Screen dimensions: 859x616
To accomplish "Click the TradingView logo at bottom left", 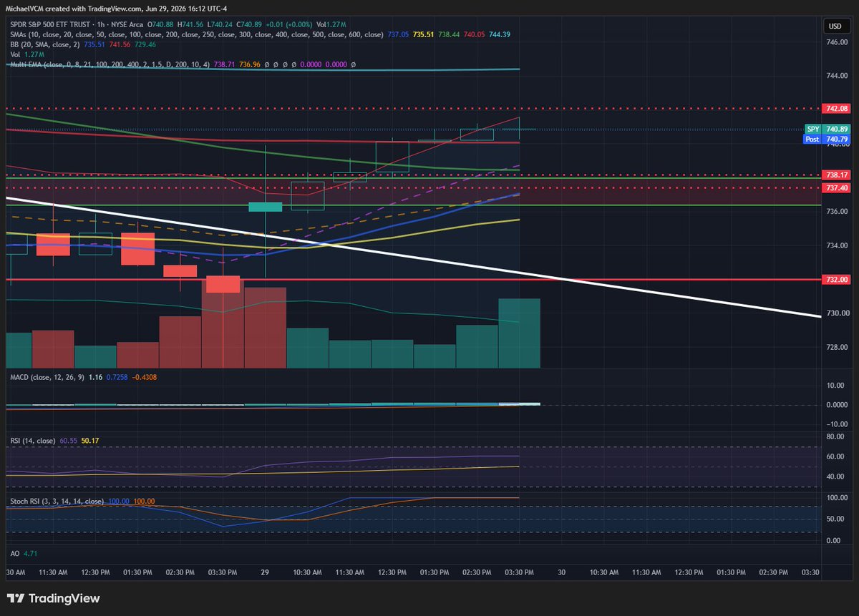I will 54,598.
